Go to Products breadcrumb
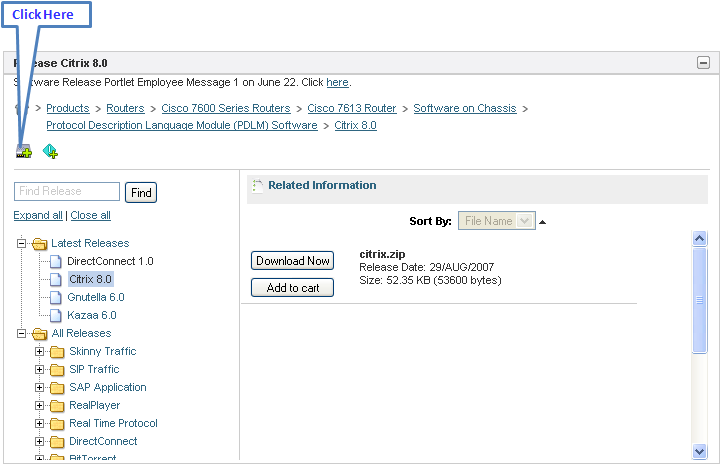The width and height of the screenshot is (727, 469). [x=68, y=108]
